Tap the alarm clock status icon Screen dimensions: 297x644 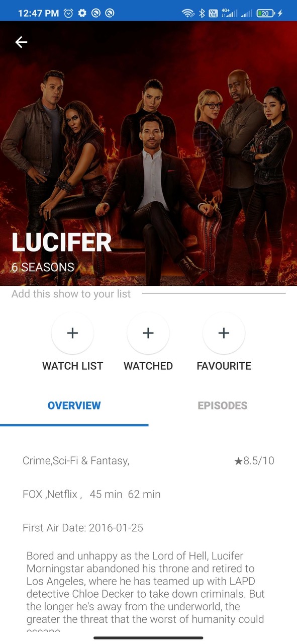tap(69, 14)
